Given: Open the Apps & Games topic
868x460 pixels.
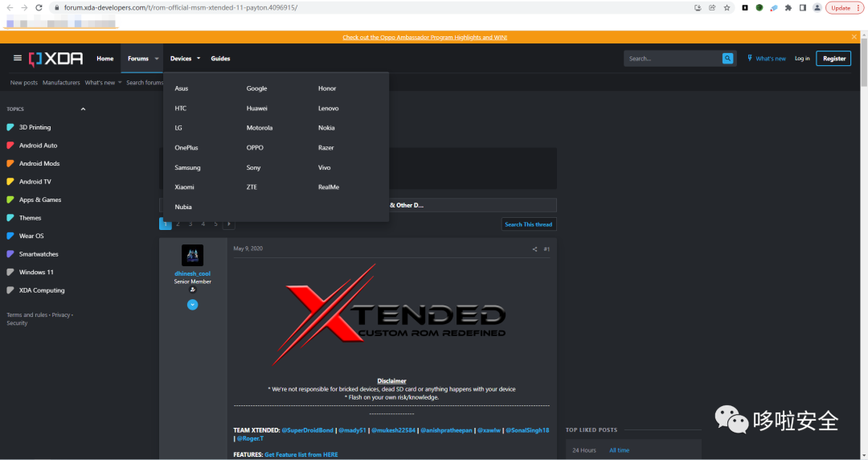Looking at the screenshot, I should click(x=40, y=200).
